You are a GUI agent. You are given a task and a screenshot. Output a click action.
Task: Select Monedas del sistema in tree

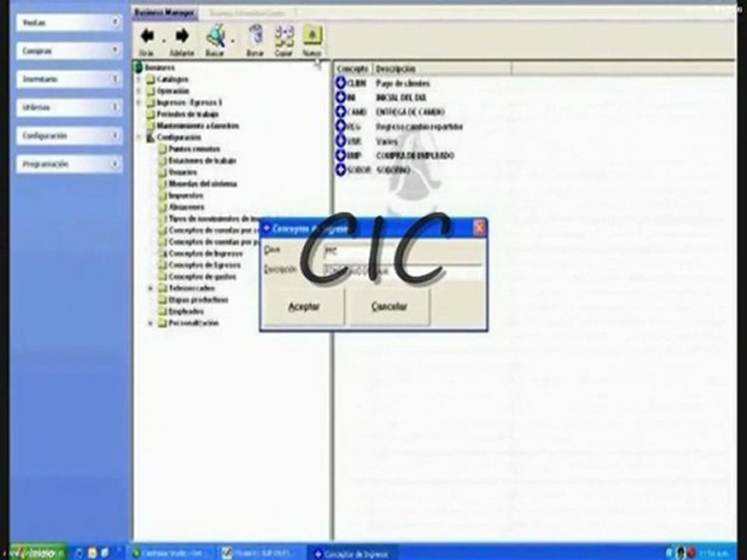[x=202, y=184]
